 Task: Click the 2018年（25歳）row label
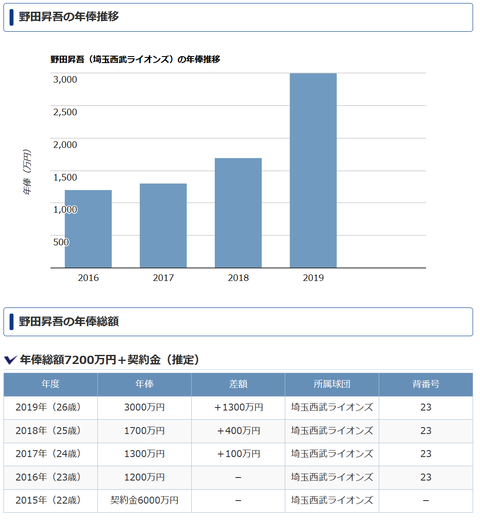(48, 431)
